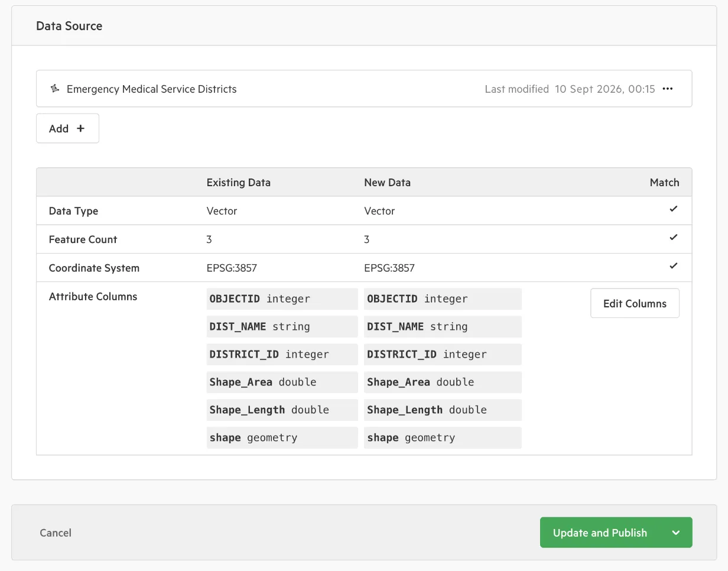Click the Attribute Columns row label
728x571 pixels.
[93, 296]
